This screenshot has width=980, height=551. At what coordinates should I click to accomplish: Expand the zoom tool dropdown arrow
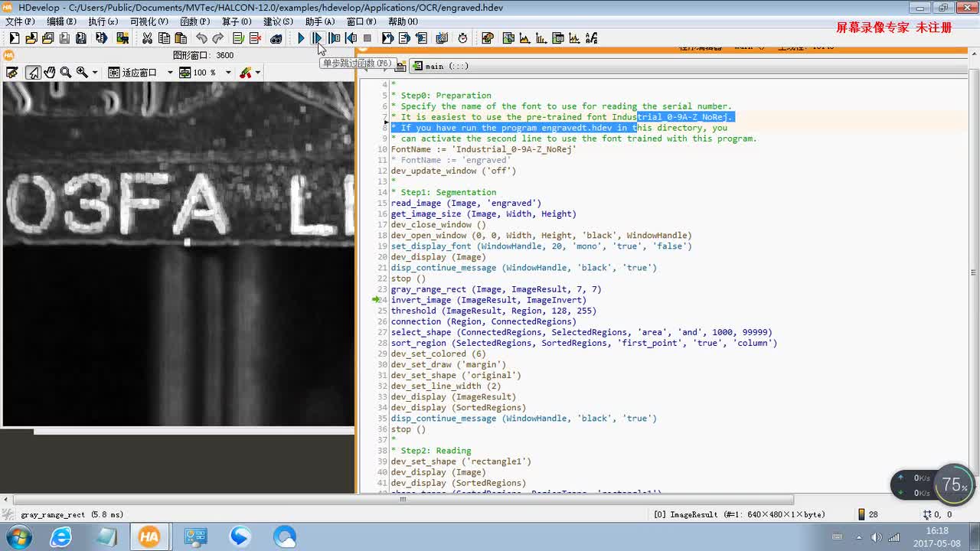click(x=95, y=73)
